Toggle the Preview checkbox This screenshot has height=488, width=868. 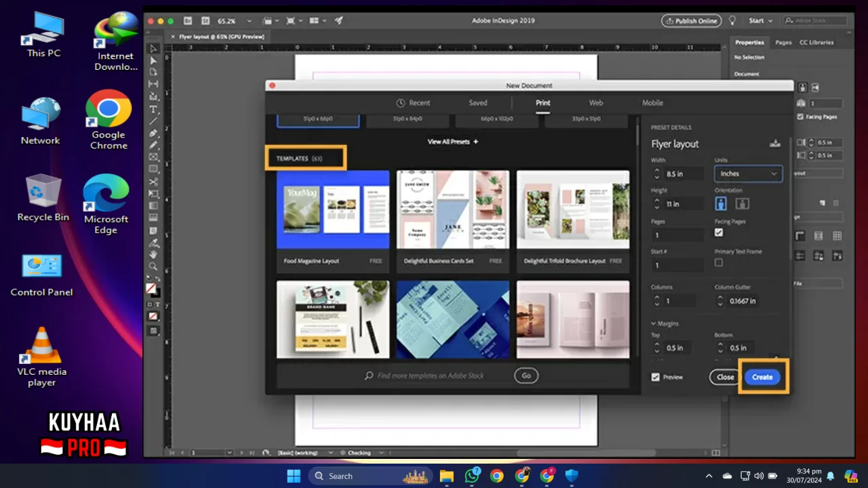(655, 377)
